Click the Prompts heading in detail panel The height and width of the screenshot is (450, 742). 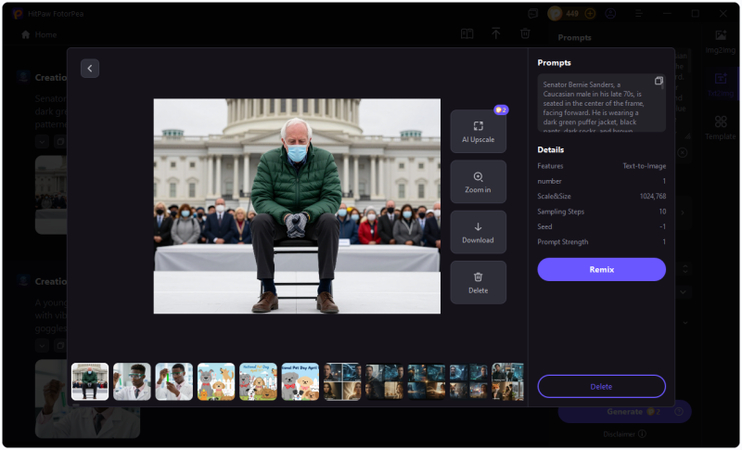tap(554, 62)
